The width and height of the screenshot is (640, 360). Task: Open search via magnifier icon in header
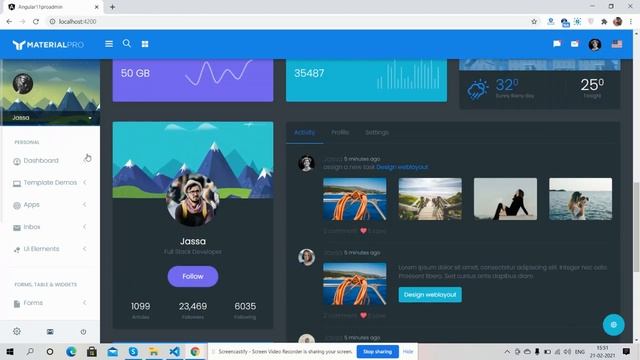click(x=127, y=43)
